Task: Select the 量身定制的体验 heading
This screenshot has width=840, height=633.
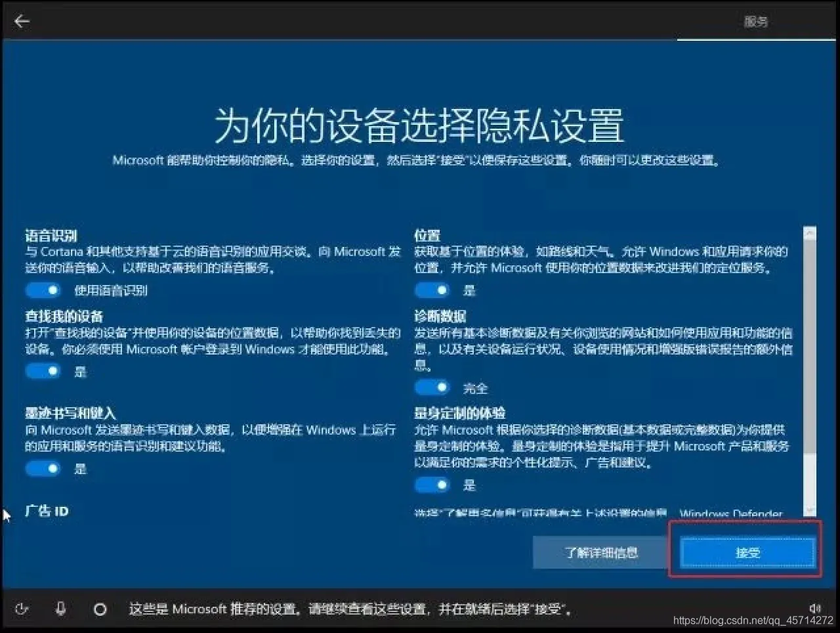Action: (x=460, y=413)
